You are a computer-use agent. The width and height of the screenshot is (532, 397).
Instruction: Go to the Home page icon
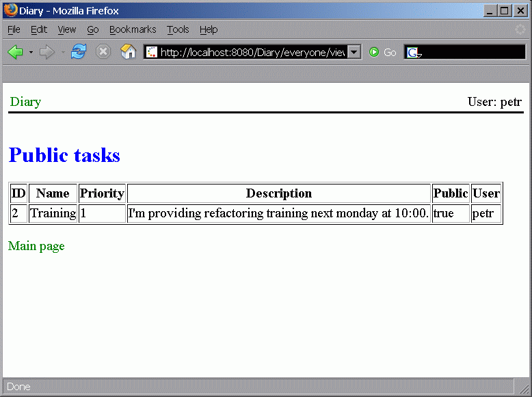pyautogui.click(x=128, y=53)
